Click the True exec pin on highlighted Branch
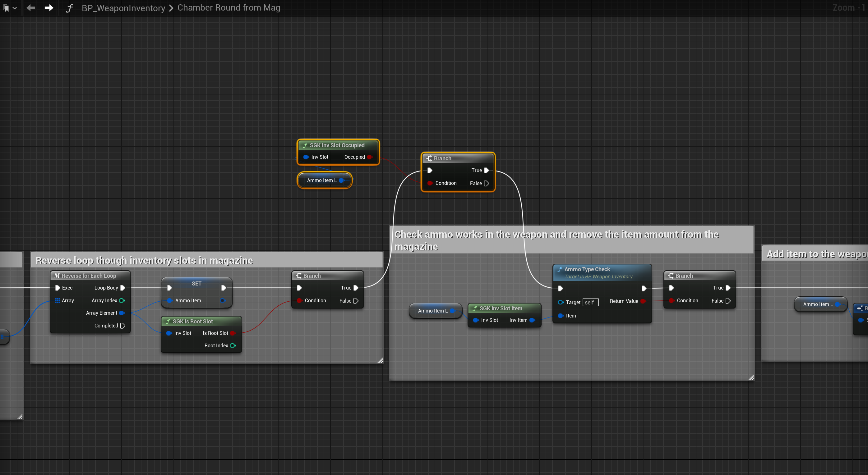 (x=486, y=170)
